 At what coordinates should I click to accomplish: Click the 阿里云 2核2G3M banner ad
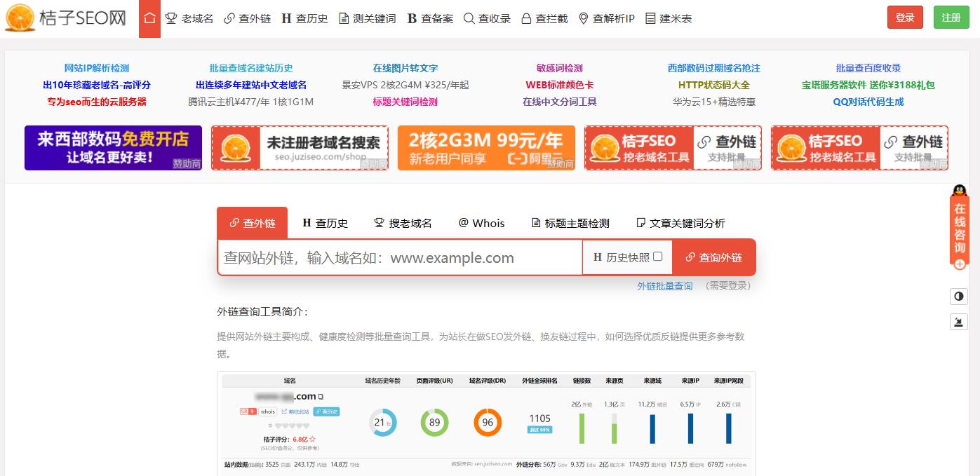click(485, 147)
